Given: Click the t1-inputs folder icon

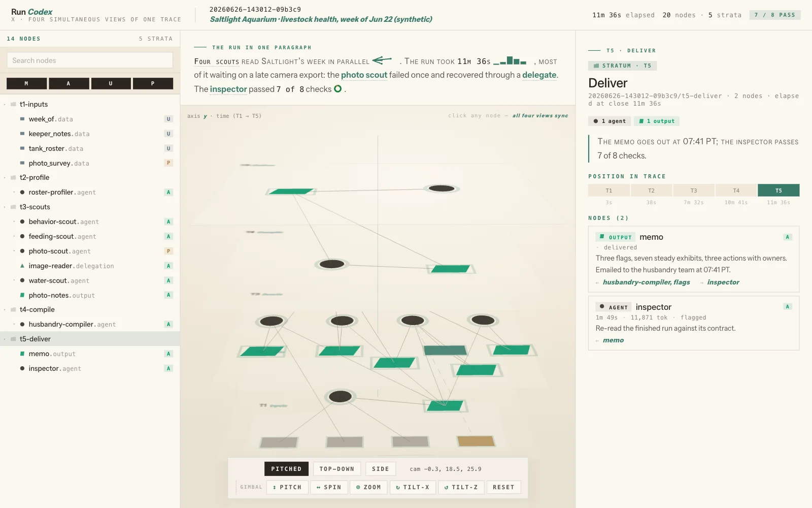Looking at the screenshot, I should coord(13,104).
